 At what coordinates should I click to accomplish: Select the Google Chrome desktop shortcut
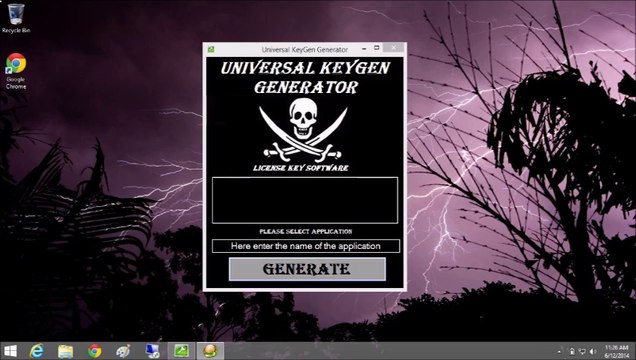16,71
